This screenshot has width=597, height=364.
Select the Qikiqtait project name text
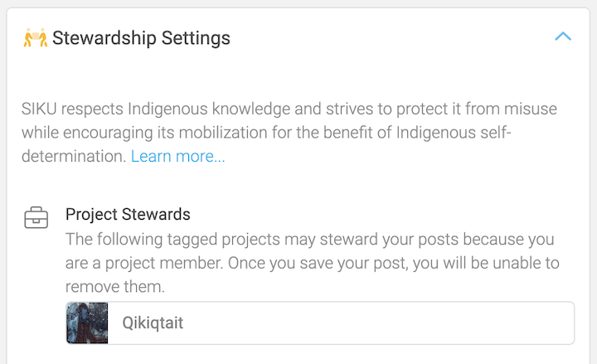[x=153, y=323]
